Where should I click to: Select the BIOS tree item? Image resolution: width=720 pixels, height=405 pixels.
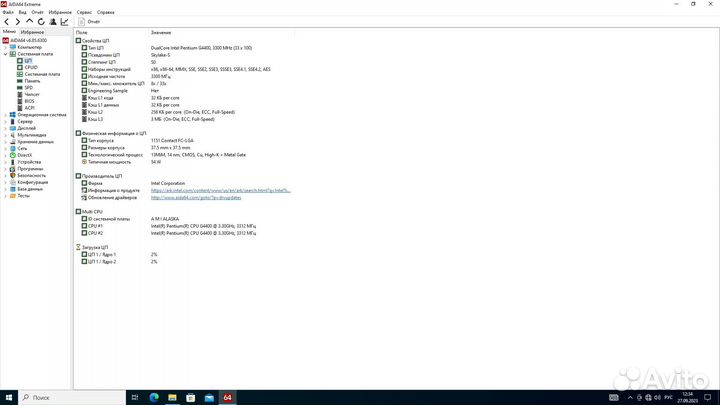pos(26,101)
